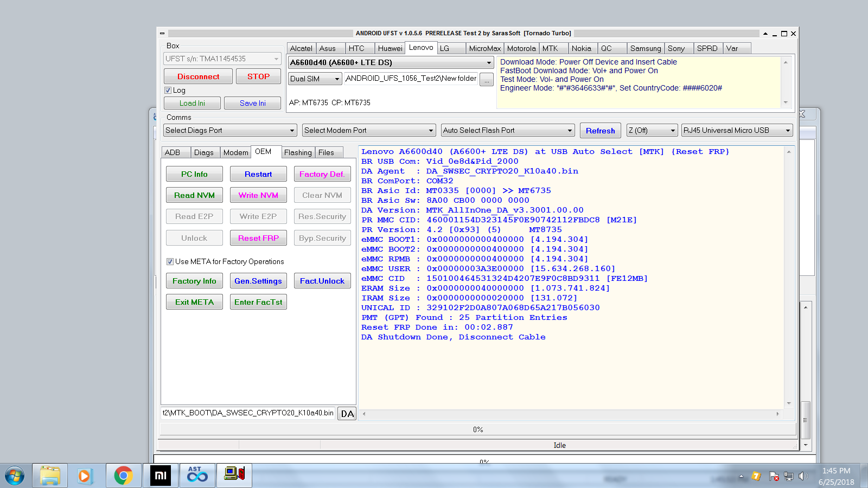868x488 pixels.
Task: Click the DA file browse button
Action: click(347, 414)
